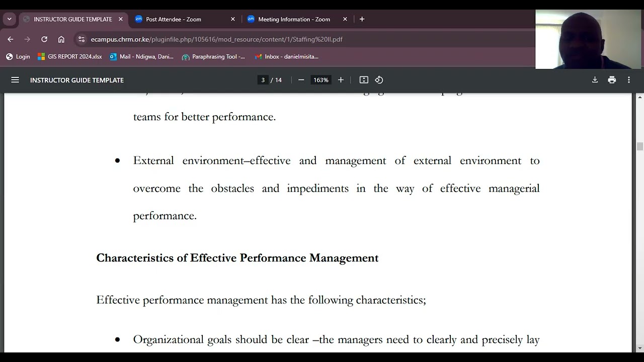The height and width of the screenshot is (362, 644).
Task: Open Inbox - danielmisita bookmark
Action: tap(286, 57)
